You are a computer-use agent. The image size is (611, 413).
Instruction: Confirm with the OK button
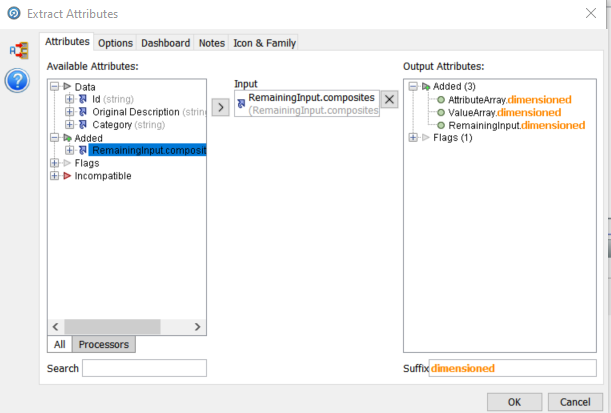click(514, 402)
